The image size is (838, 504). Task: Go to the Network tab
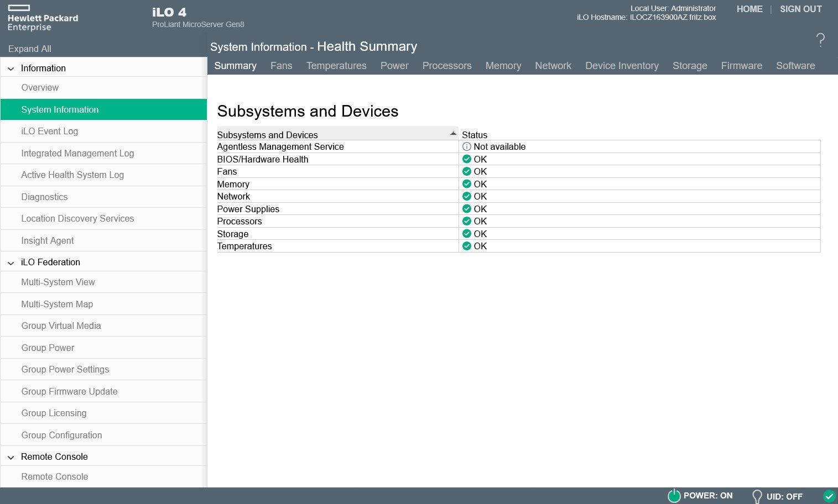click(553, 66)
